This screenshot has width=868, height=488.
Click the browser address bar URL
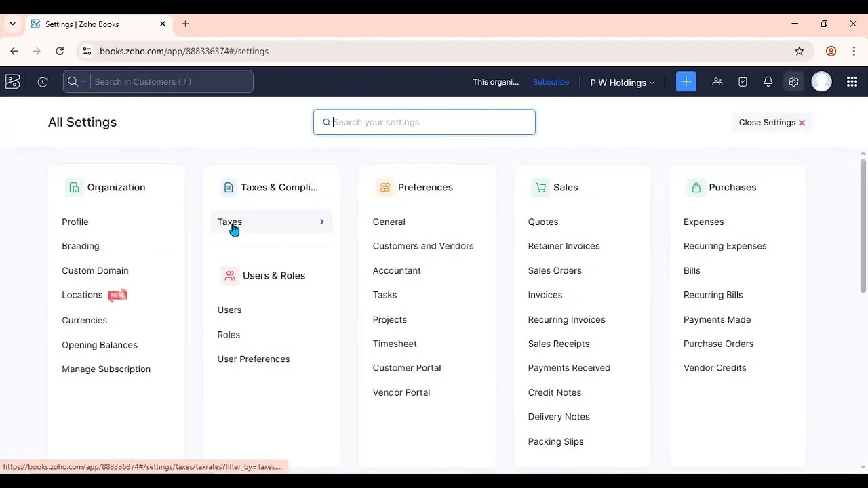point(184,51)
